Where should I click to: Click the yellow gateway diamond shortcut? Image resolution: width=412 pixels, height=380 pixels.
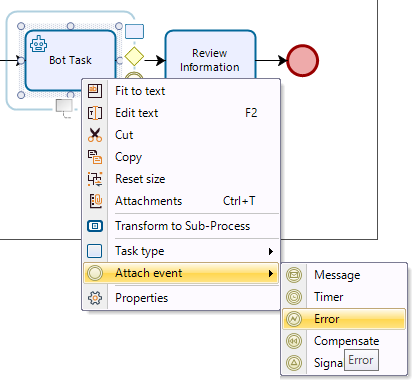point(134,56)
